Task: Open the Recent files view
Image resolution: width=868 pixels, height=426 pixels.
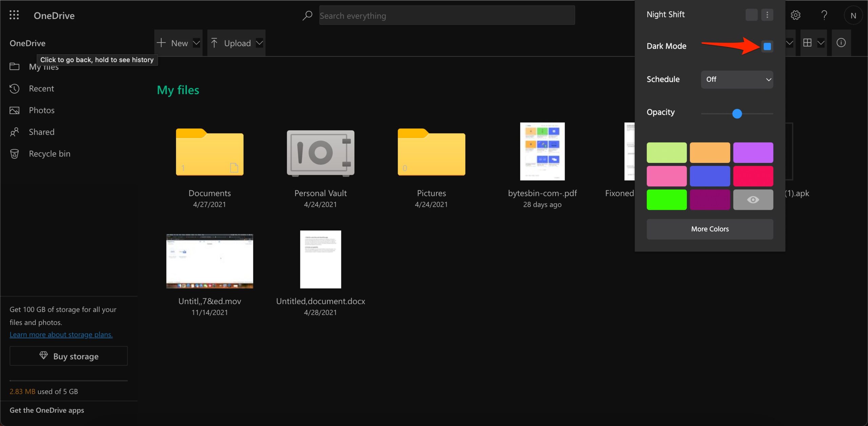Action: (41, 88)
